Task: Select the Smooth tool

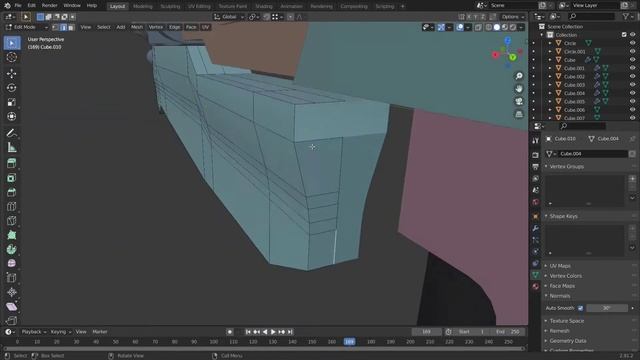Action: click(11, 264)
